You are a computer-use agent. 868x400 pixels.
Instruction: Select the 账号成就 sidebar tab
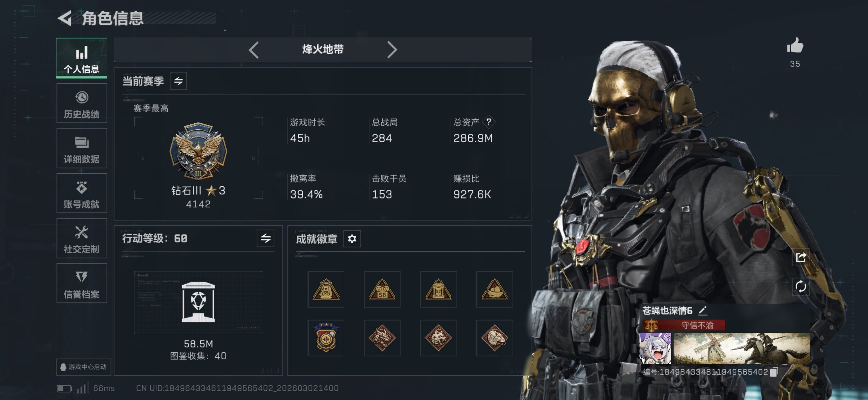[x=82, y=193]
